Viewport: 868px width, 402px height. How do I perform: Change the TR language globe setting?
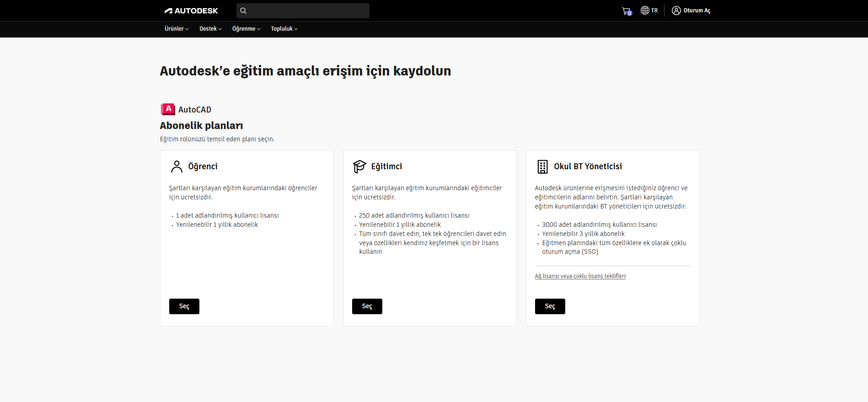click(x=649, y=11)
